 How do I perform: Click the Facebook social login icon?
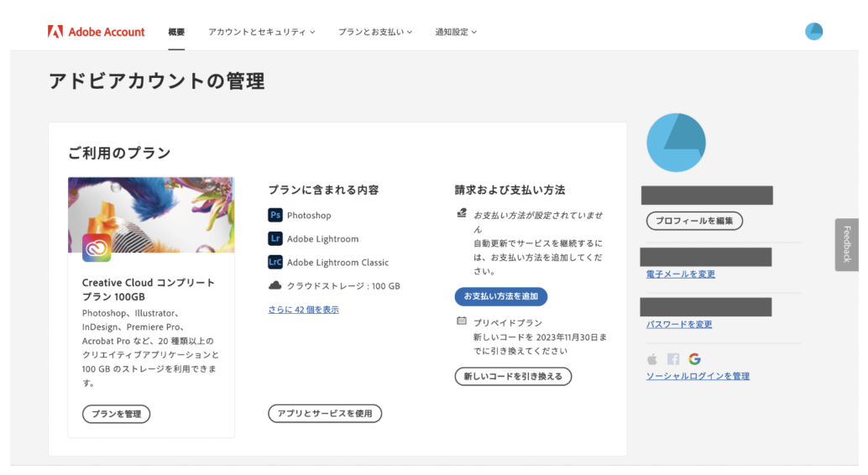click(x=673, y=359)
